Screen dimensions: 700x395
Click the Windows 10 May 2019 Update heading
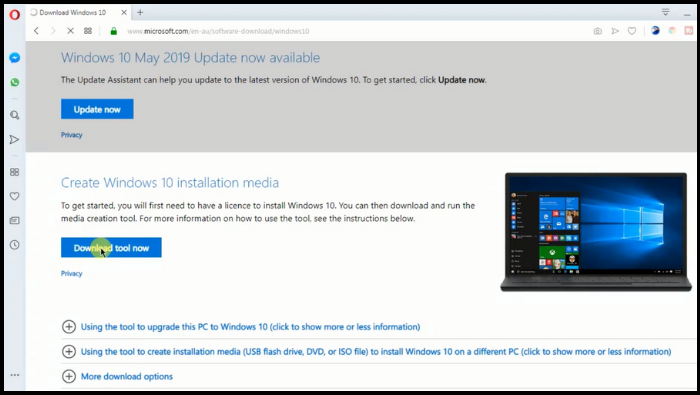pyautogui.click(x=190, y=58)
